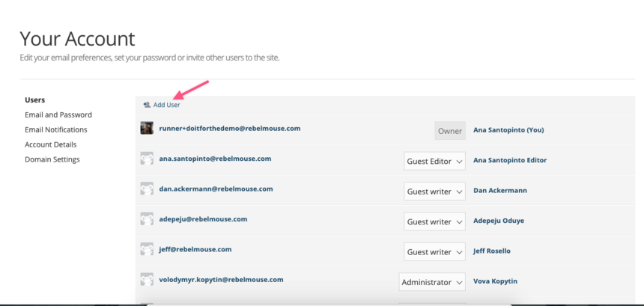Select Account Details in sidebar
This screenshot has height=306, width=644.
[x=50, y=144]
